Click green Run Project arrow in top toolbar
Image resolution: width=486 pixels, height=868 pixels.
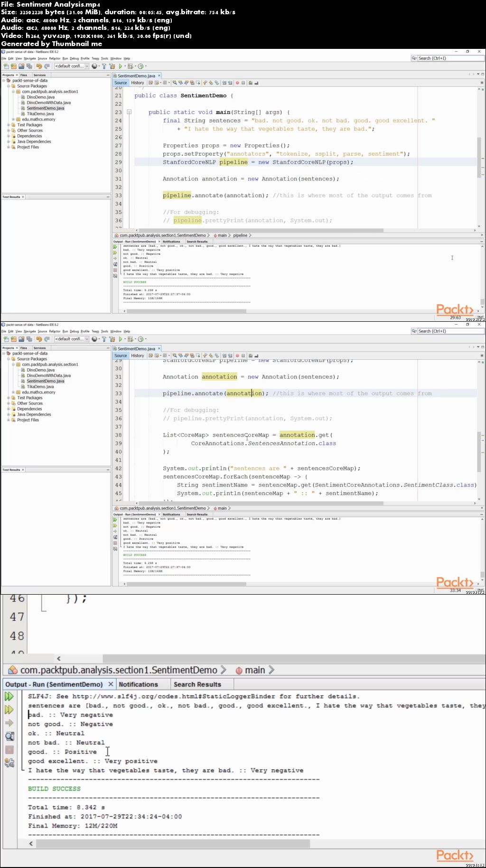121,66
